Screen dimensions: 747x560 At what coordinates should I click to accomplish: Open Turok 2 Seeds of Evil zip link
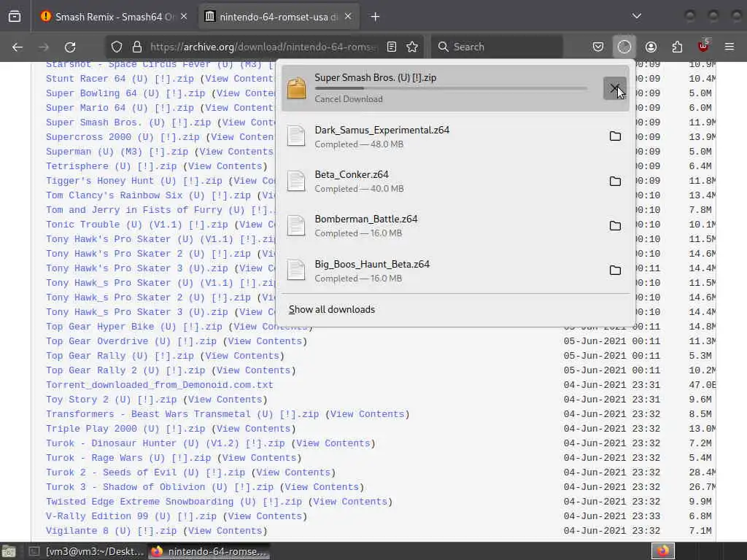[x=145, y=472]
